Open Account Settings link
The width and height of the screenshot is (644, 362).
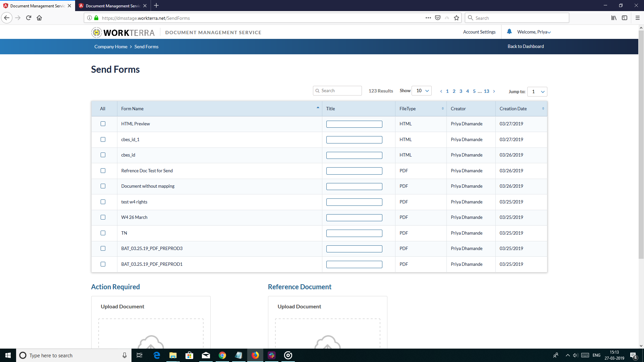(479, 32)
